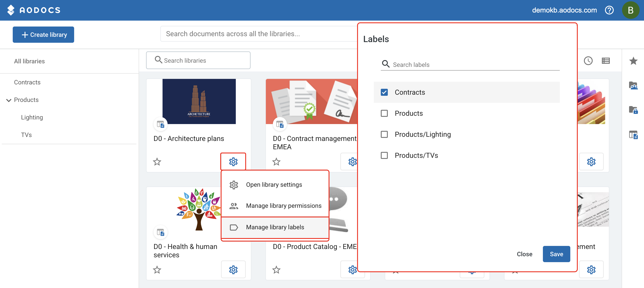
Task: Star the Health & human services library
Action: 157,270
